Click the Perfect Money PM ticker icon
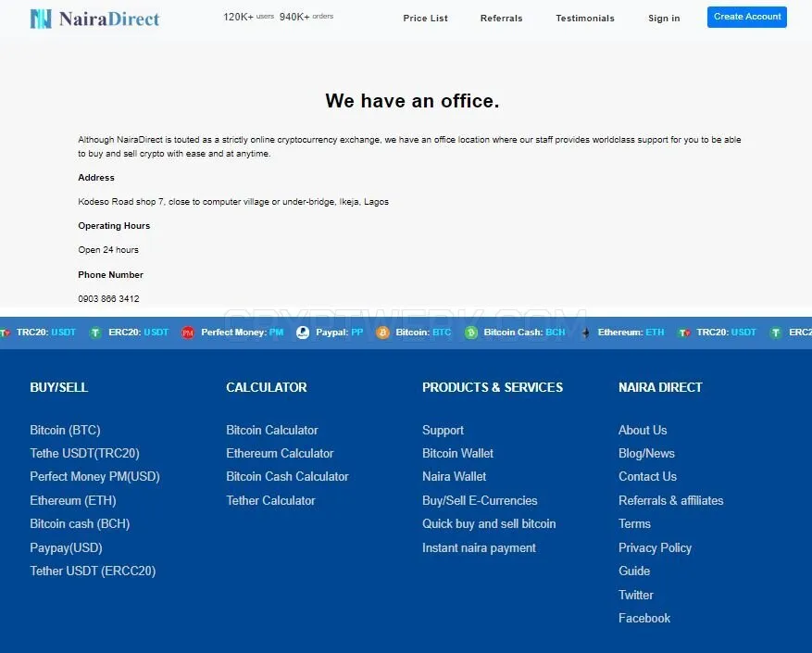This screenshot has height=653, width=812. click(x=187, y=333)
